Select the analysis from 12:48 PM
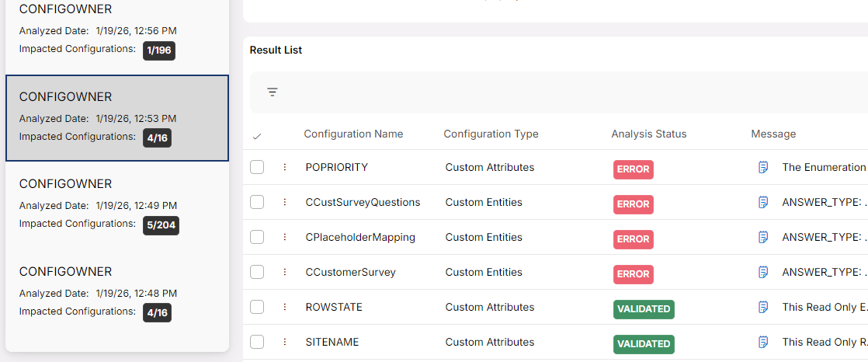This screenshot has height=362, width=868. click(116, 293)
